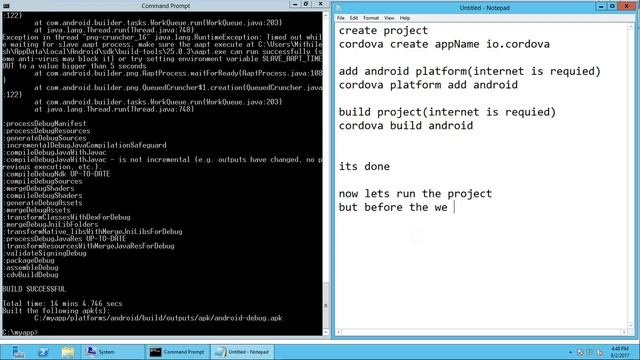The height and width of the screenshot is (360, 640).
Task: Click the volume tray icon
Action: 599,352
